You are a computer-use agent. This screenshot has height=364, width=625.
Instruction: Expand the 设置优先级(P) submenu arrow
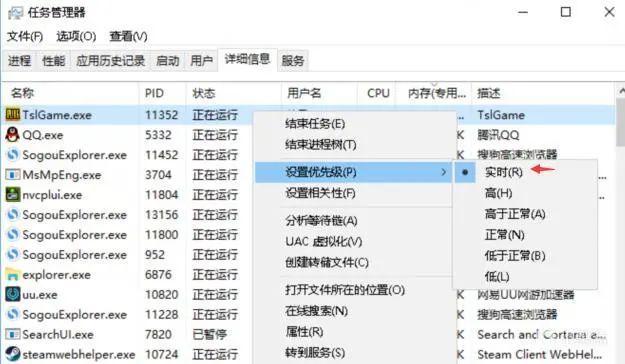(x=444, y=172)
